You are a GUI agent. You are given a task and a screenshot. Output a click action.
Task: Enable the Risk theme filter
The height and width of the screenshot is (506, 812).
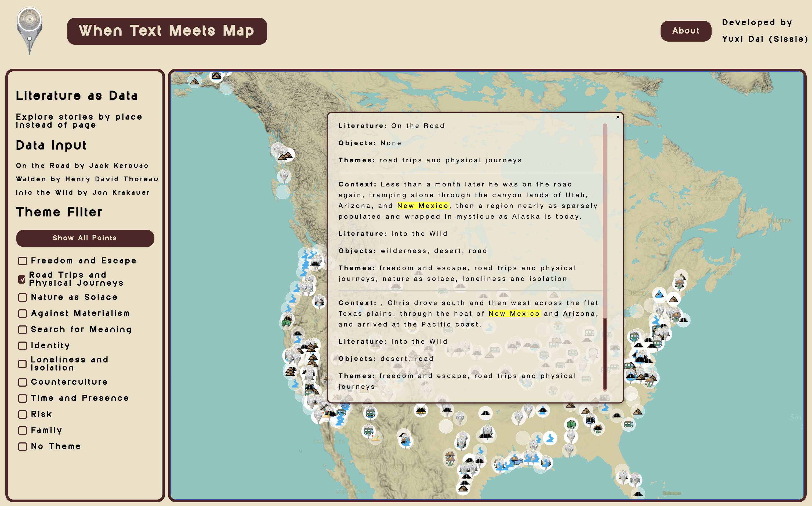(x=23, y=414)
